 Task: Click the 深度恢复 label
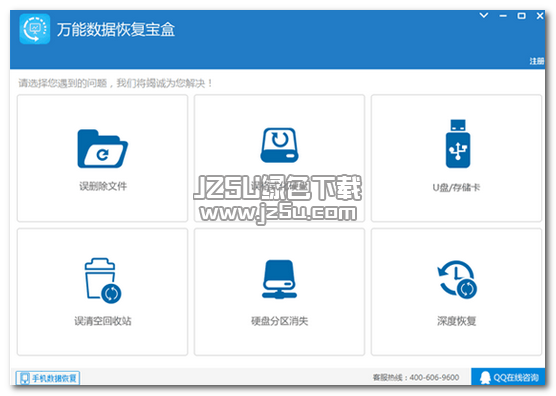(456, 321)
